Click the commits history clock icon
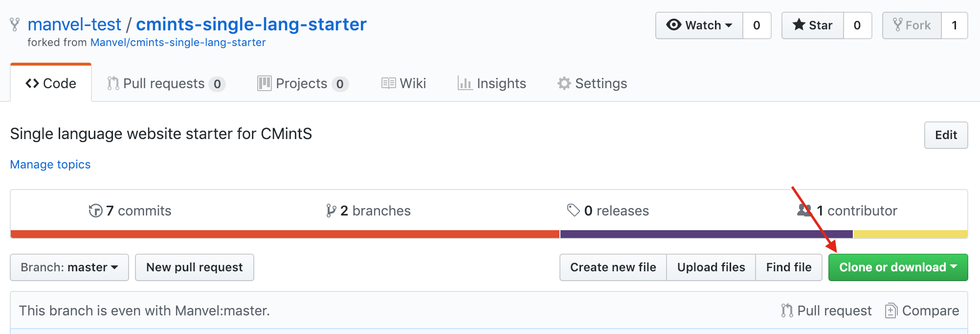Screen dimensions: 980x334 tap(95, 211)
